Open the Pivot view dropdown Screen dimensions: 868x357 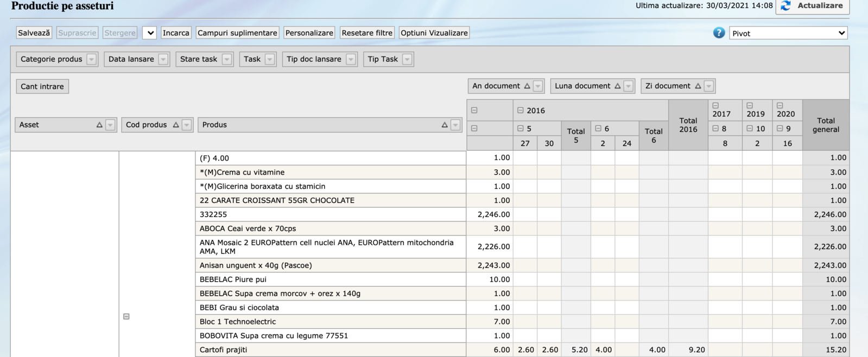click(x=788, y=33)
